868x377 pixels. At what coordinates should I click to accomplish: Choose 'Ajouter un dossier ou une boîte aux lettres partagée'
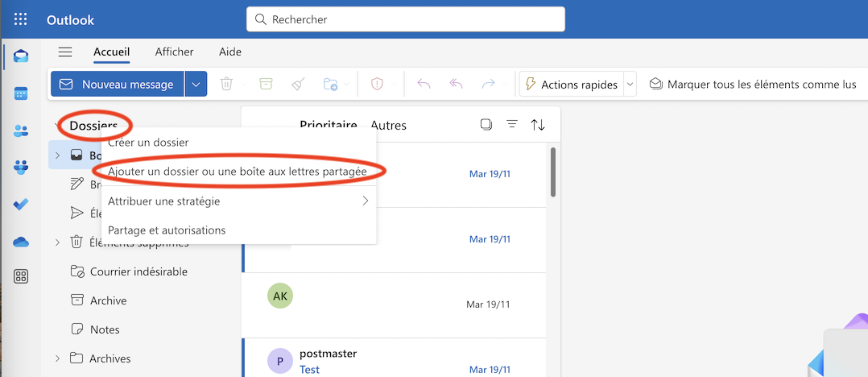click(238, 172)
